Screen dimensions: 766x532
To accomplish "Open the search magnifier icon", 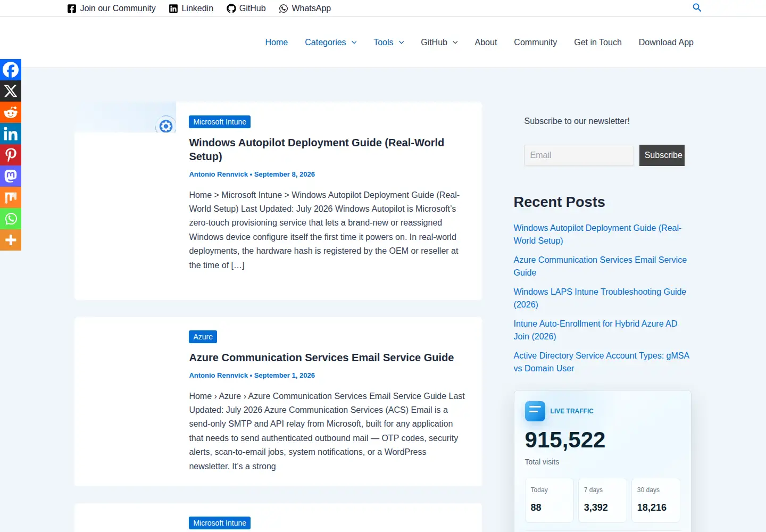I will click(x=697, y=7).
